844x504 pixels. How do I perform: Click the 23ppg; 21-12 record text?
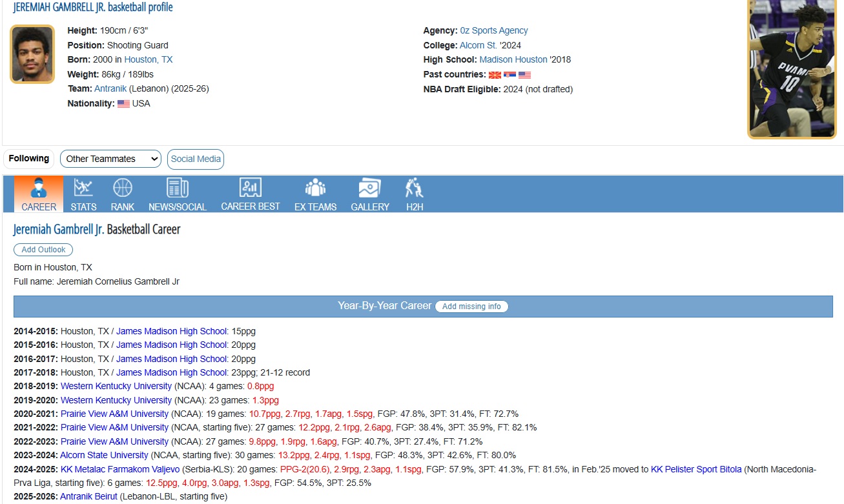270,372
